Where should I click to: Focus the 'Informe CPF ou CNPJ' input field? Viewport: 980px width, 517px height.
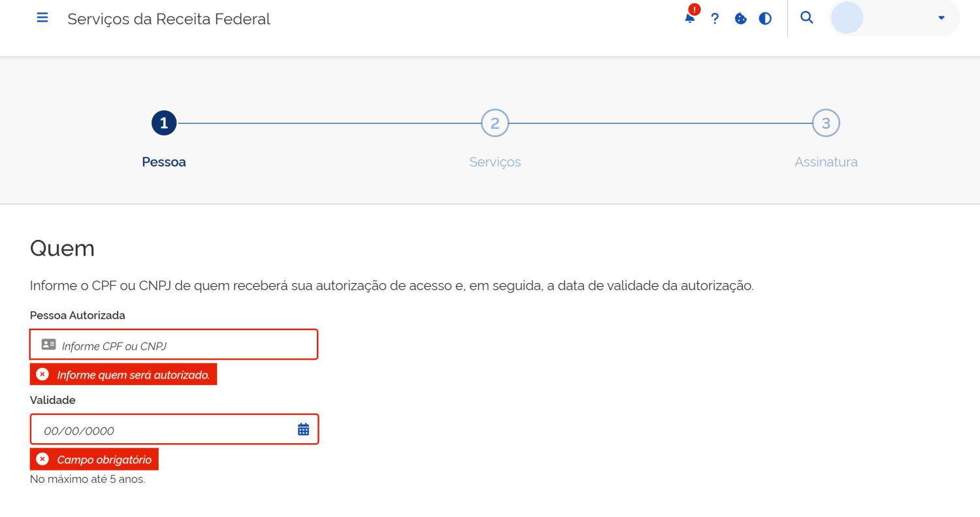(x=173, y=344)
